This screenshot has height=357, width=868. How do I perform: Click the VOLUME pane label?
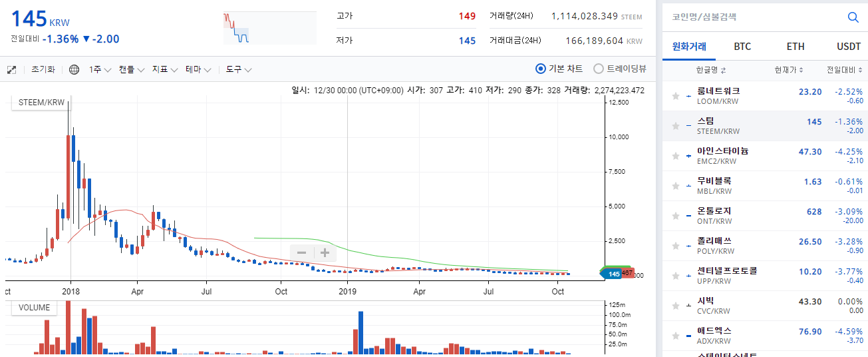coord(34,308)
